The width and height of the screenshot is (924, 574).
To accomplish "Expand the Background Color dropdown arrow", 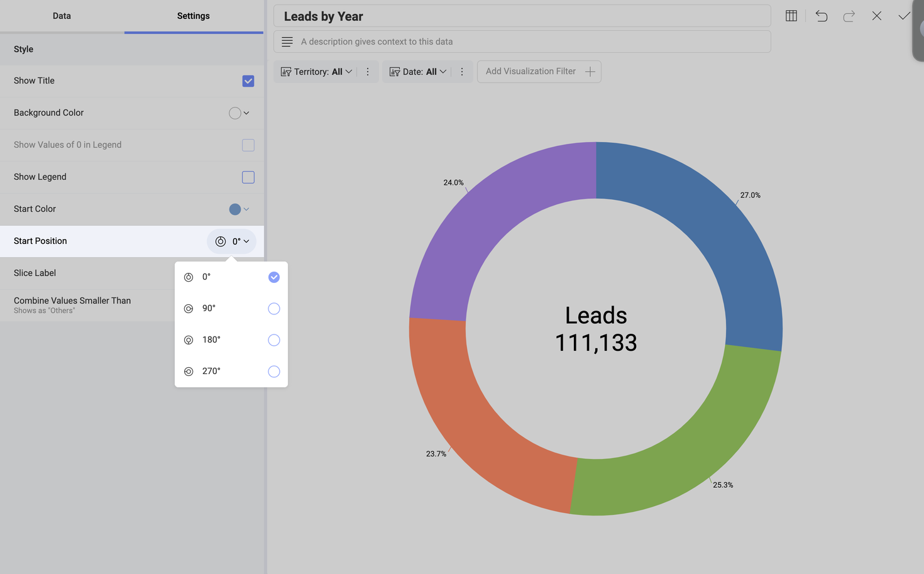I will point(246,113).
